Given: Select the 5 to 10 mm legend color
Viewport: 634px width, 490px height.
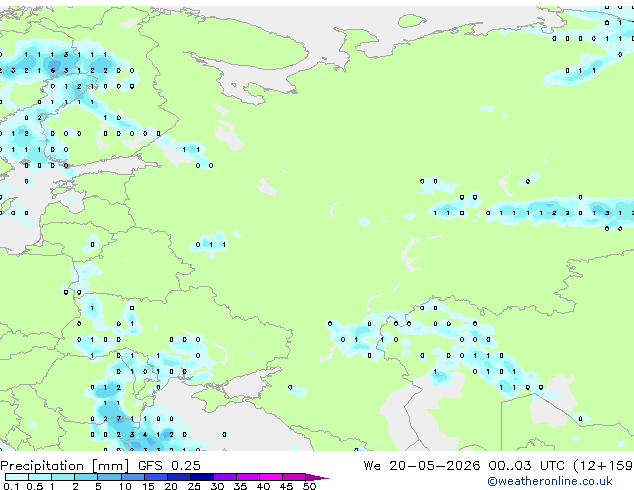Looking at the screenshot, I should pyautogui.click(x=109, y=477).
